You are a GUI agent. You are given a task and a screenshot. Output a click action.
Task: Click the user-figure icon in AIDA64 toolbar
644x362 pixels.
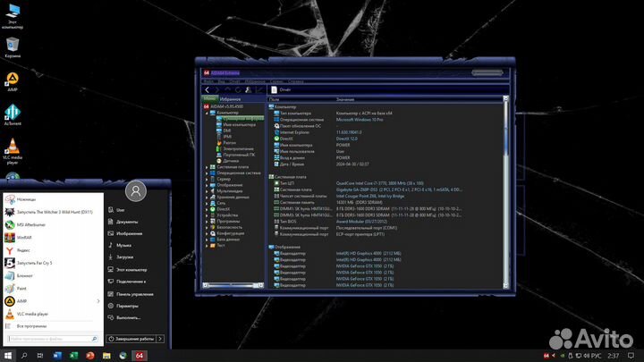(248, 89)
